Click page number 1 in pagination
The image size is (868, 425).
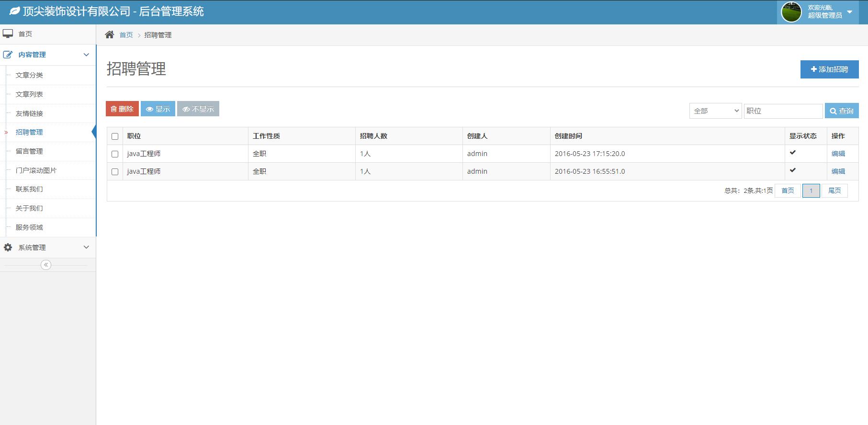811,190
